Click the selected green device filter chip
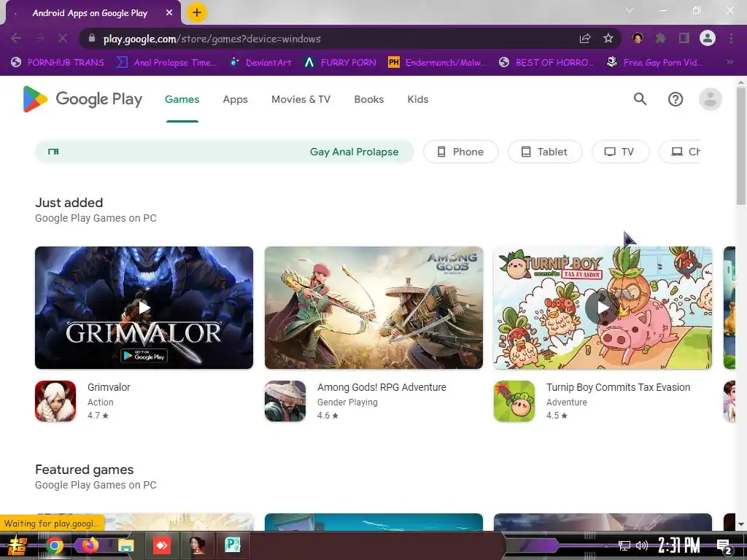 click(x=225, y=152)
